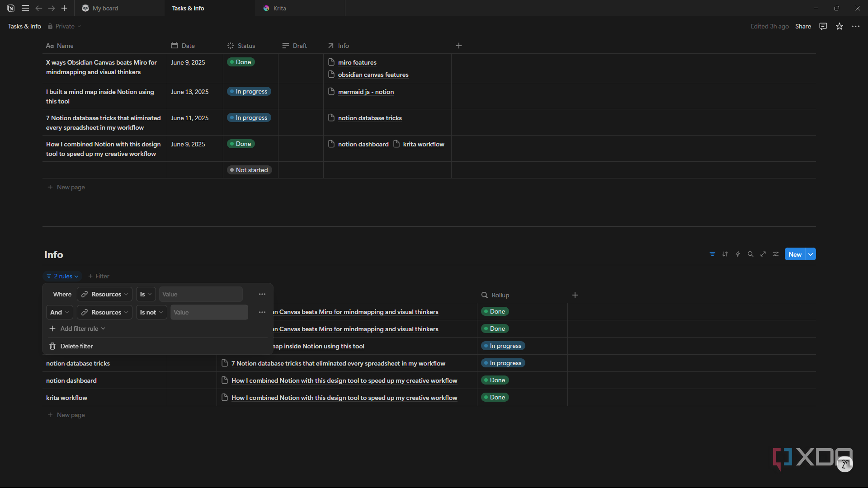Screen dimensions: 868x488
Task: Click the search icon in Info toolbar
Action: tap(750, 254)
